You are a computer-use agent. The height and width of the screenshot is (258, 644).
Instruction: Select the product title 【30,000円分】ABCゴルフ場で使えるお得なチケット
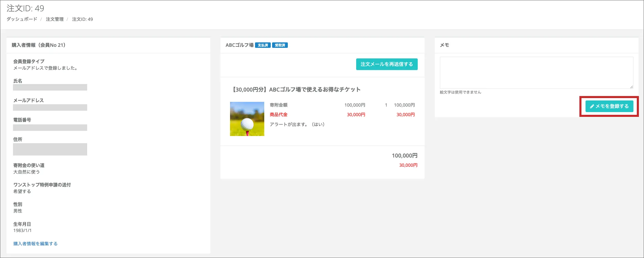(x=296, y=90)
